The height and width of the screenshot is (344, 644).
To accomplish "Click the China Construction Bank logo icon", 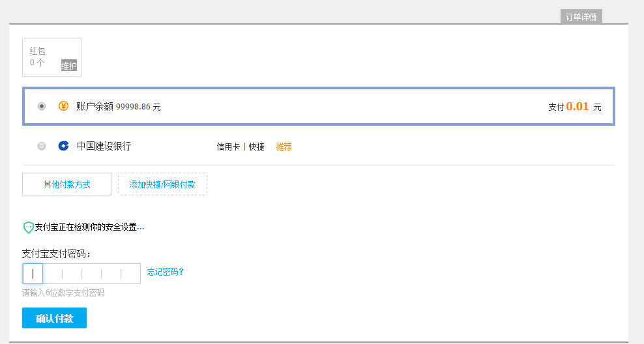I will tap(63, 147).
